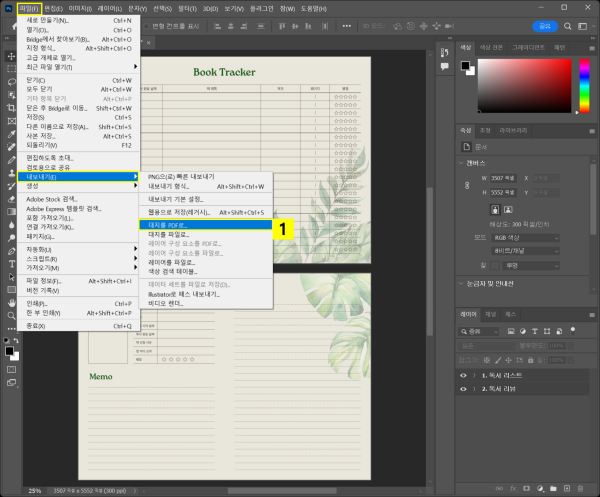Add layer mask icon in Layers panel
Viewport: 600px width, 497px height.
coord(527,489)
